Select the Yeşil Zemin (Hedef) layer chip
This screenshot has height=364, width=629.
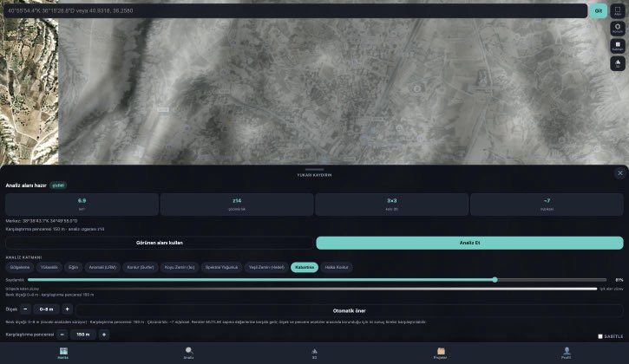266,268
